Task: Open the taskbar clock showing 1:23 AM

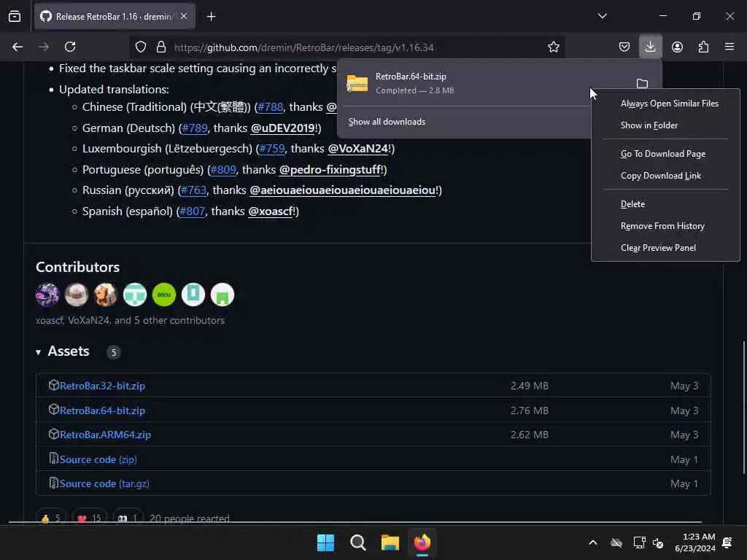Action: (695, 542)
